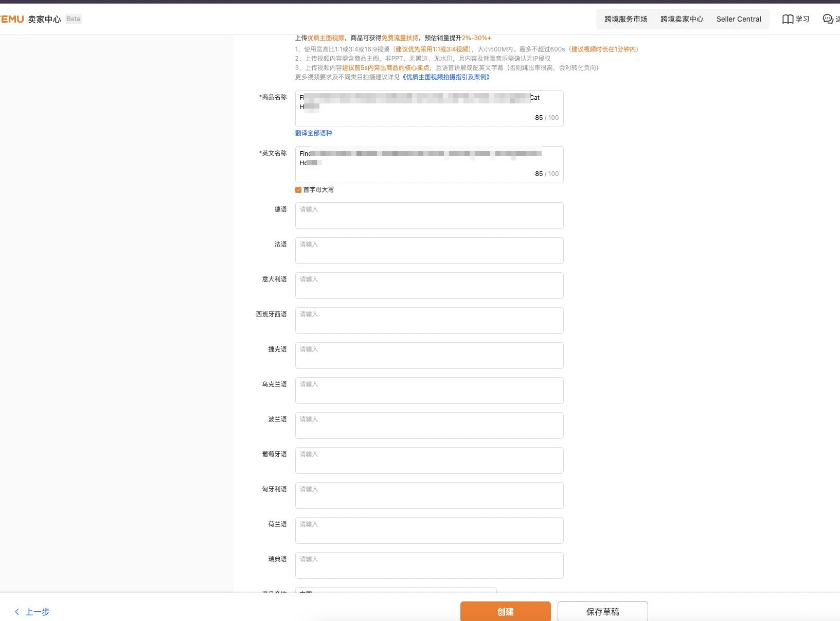The height and width of the screenshot is (621, 840).
Task: Click the 保存草稿 button
Action: (x=602, y=612)
